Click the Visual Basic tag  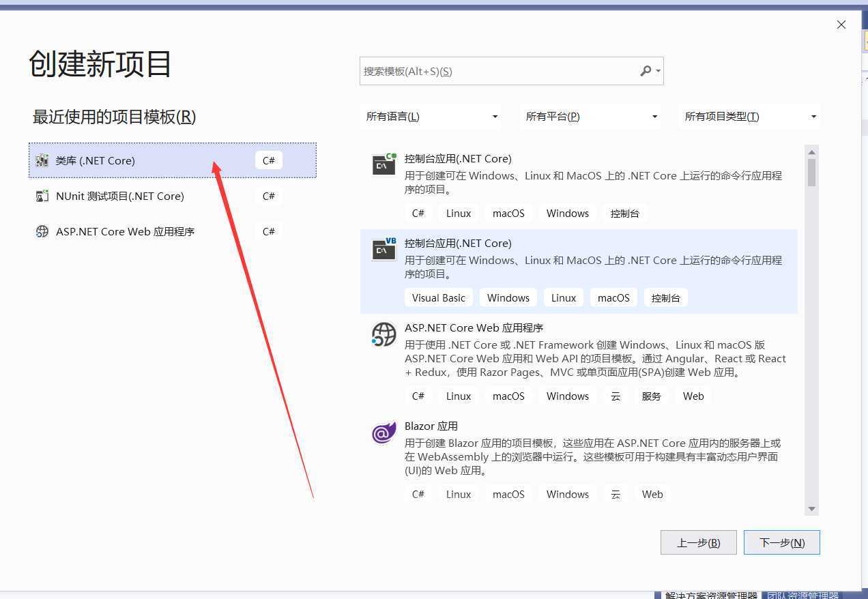click(x=439, y=298)
